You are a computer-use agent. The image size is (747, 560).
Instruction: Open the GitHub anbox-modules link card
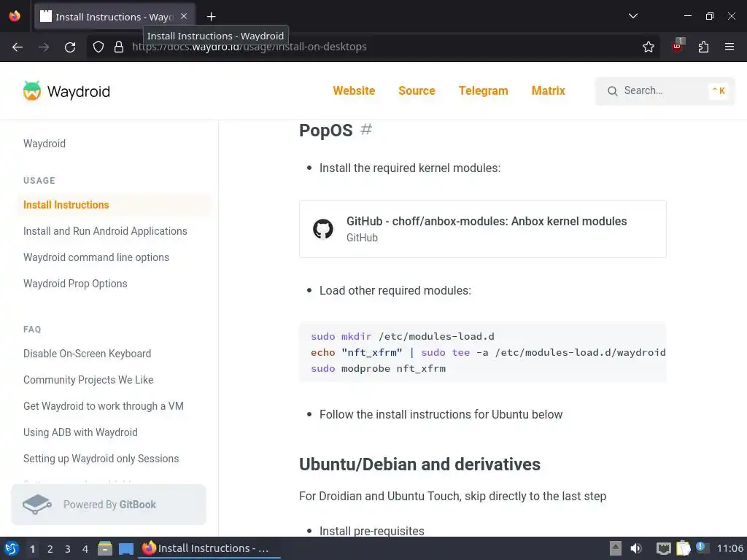pyautogui.click(x=483, y=229)
